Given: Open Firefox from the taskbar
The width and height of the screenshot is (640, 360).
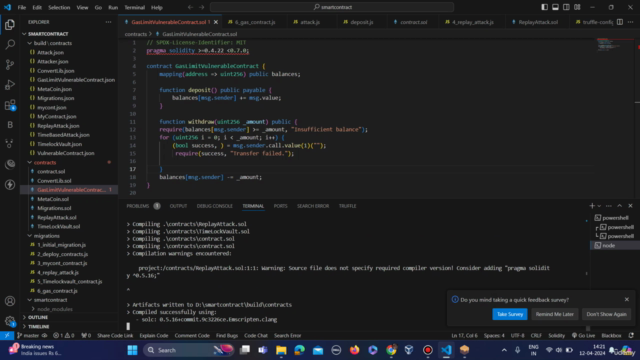Looking at the screenshot, I should coord(354,350).
